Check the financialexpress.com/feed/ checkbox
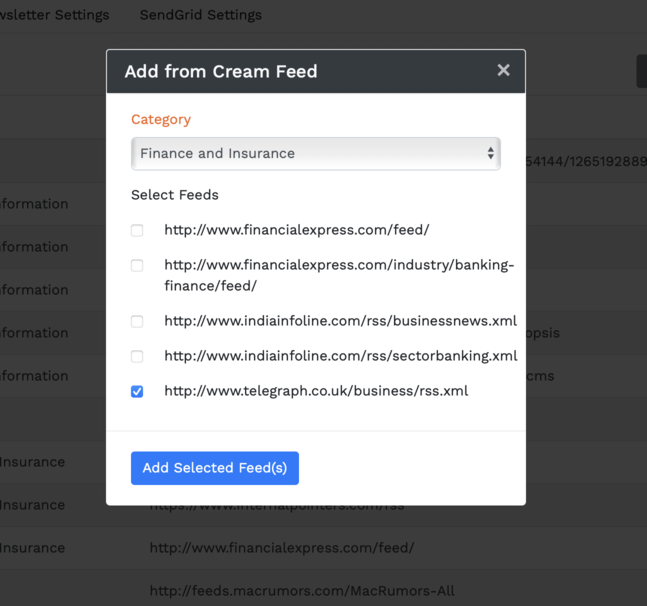Viewport: 647px width, 606px height. pyautogui.click(x=137, y=231)
